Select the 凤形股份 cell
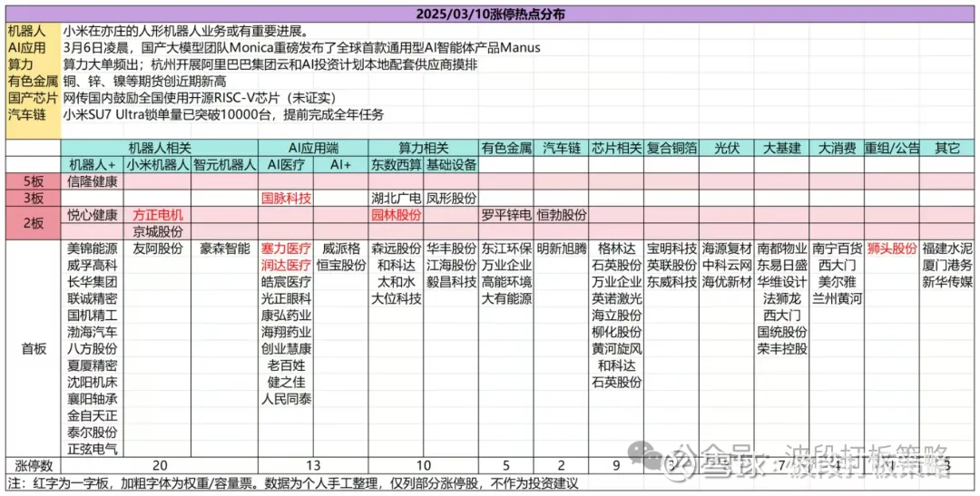This screenshot has width=980, height=496. [451, 199]
